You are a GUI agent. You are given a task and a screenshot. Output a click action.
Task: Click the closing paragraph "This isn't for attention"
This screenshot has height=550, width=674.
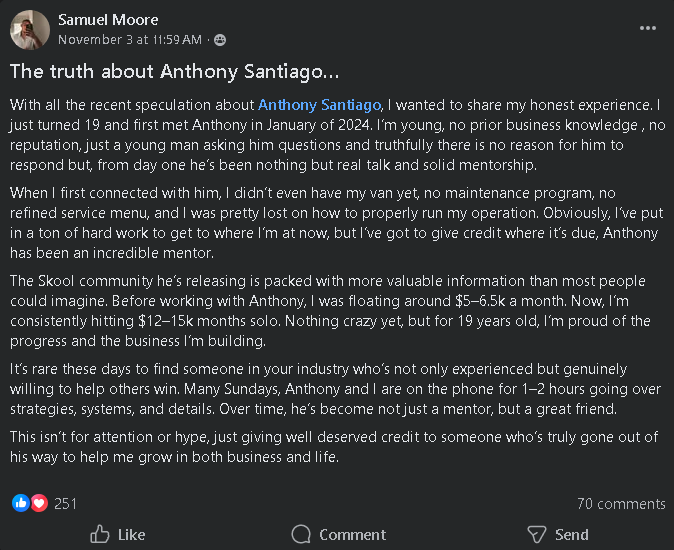[330, 448]
